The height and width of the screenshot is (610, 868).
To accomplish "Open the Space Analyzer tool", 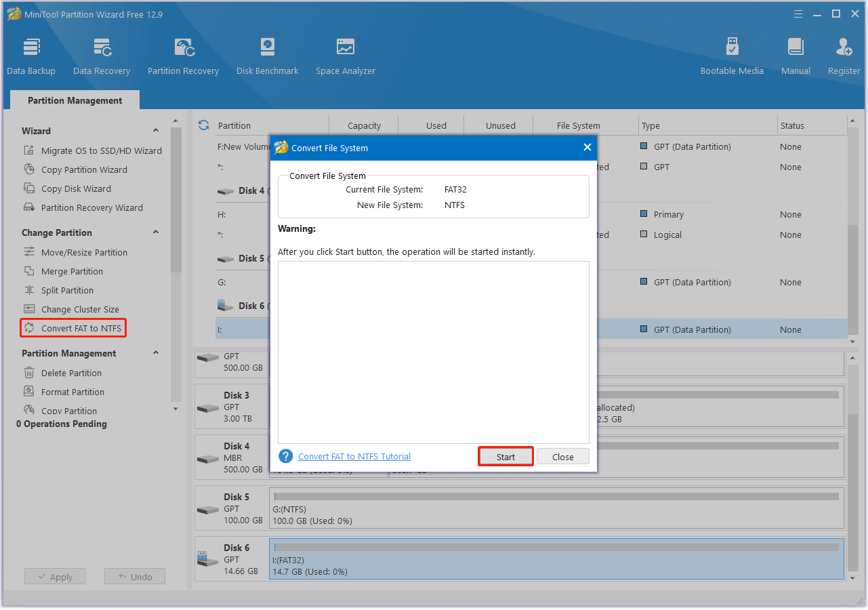I will click(346, 56).
